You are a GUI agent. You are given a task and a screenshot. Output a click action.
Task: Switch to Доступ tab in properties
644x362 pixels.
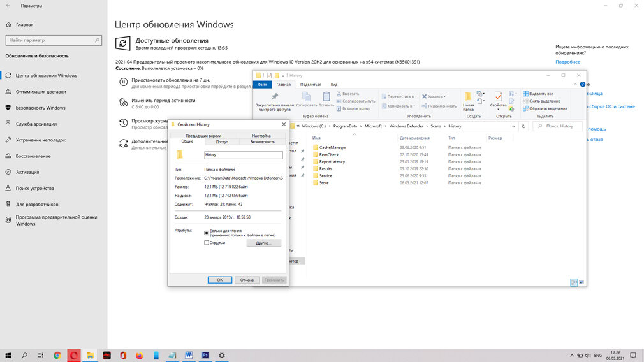222,142
